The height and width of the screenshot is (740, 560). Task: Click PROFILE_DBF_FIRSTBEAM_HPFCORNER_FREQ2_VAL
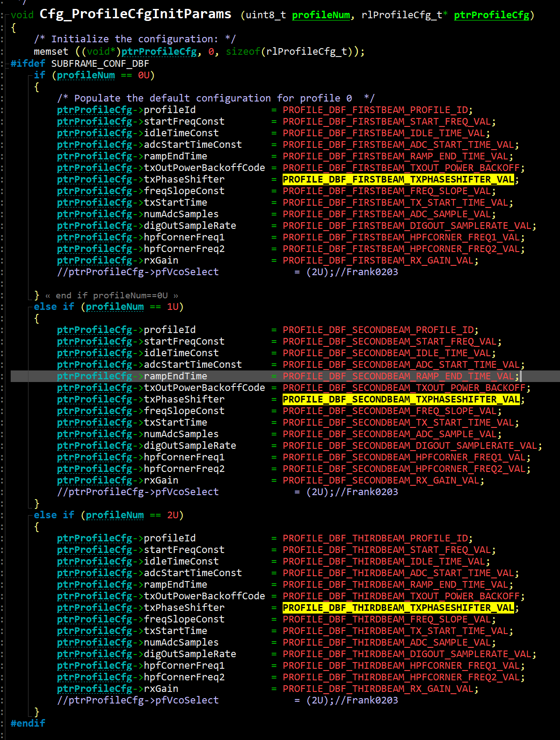tap(402, 249)
